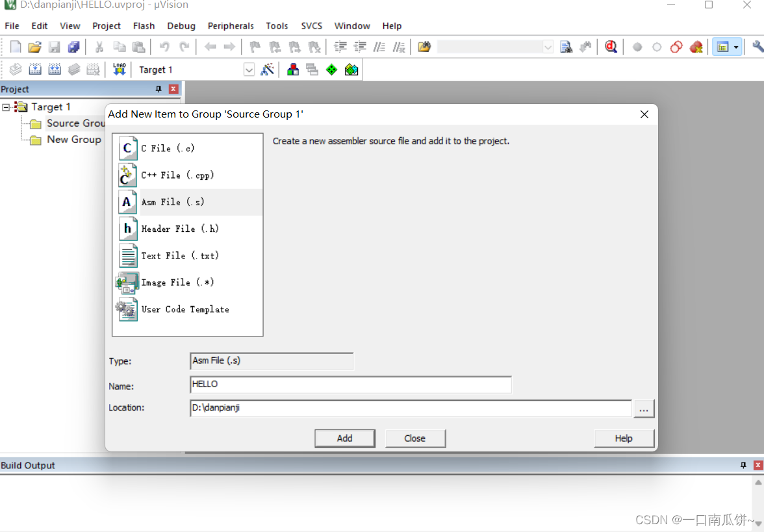Viewport: 764px width, 532px height.
Task: Click the Build Output scrollbar up arrow
Action: tap(758, 482)
